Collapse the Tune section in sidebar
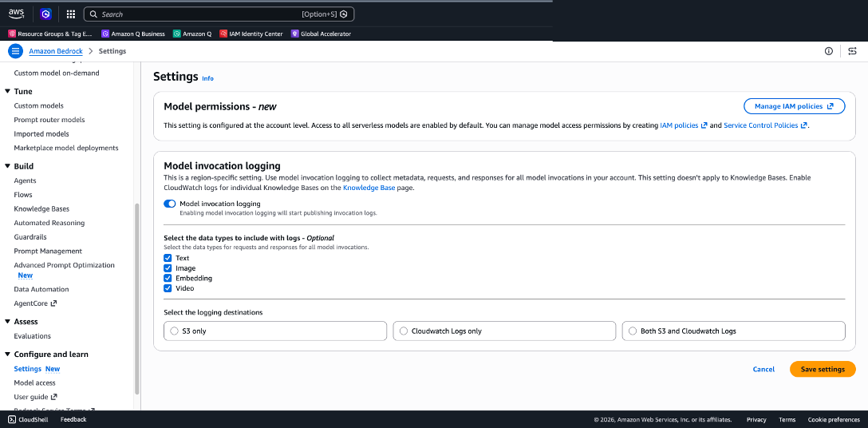This screenshot has height=428, width=868. [7, 92]
